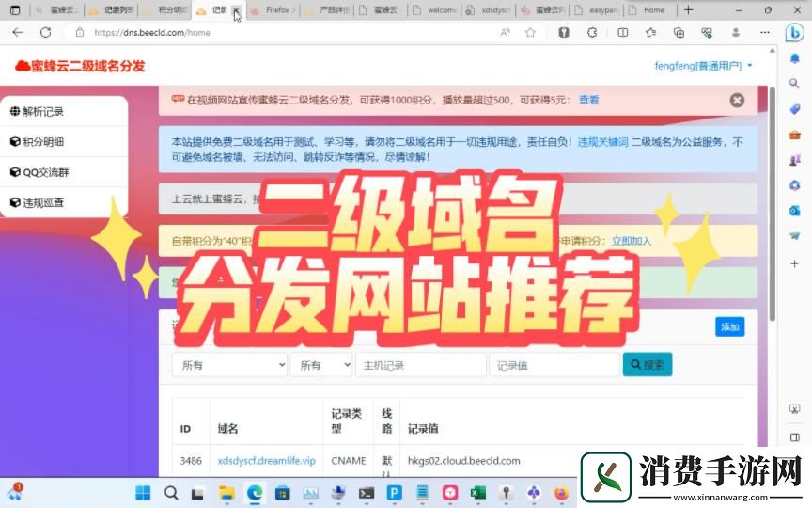The width and height of the screenshot is (812, 508).
Task: Click the ID column header
Action: tap(185, 429)
